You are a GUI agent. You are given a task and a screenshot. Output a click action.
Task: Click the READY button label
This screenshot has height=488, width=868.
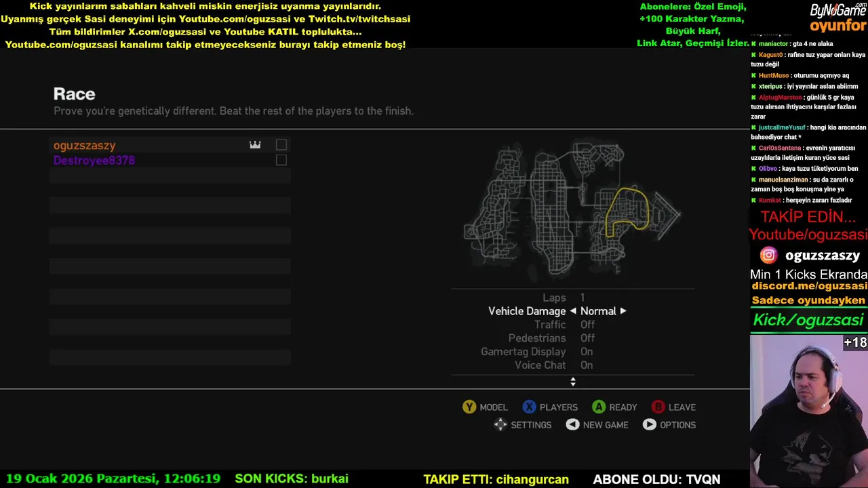[623, 407]
